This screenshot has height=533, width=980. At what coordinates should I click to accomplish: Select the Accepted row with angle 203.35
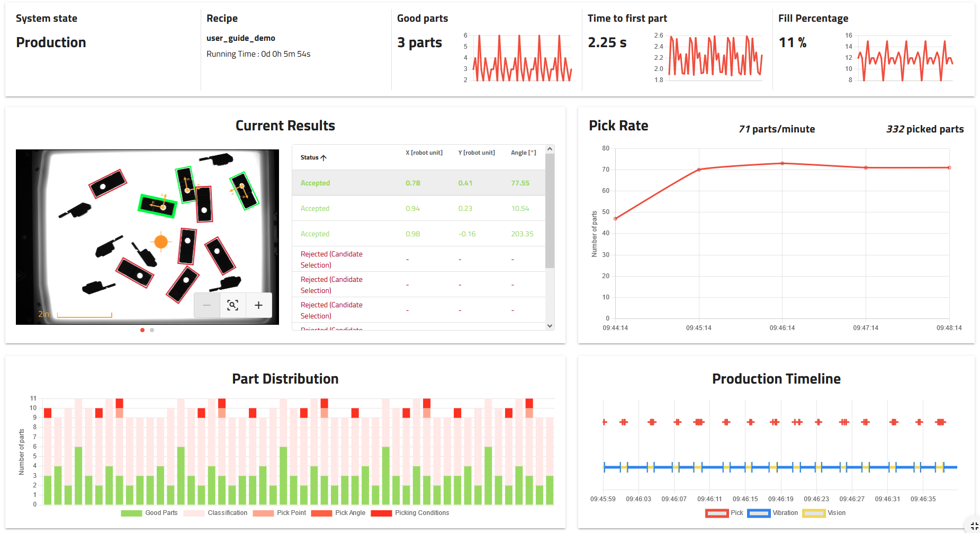coord(418,234)
